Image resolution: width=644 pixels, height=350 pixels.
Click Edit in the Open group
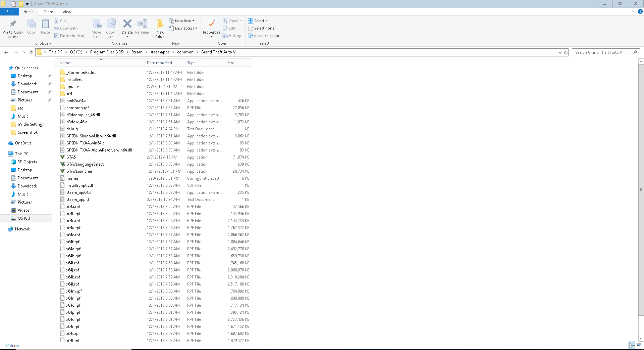(229, 28)
